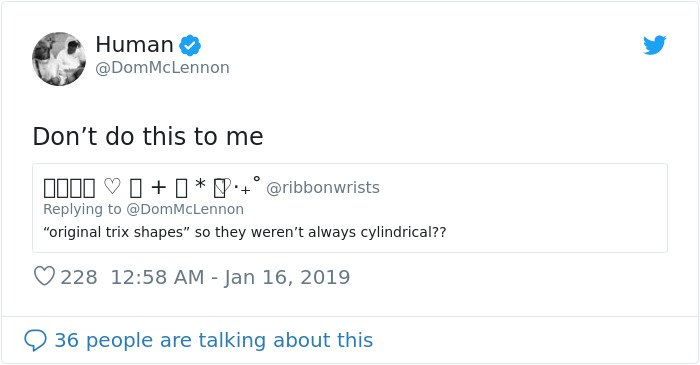The image size is (700, 365).
Task: Like the tweet with the heart icon
Action: (44, 276)
